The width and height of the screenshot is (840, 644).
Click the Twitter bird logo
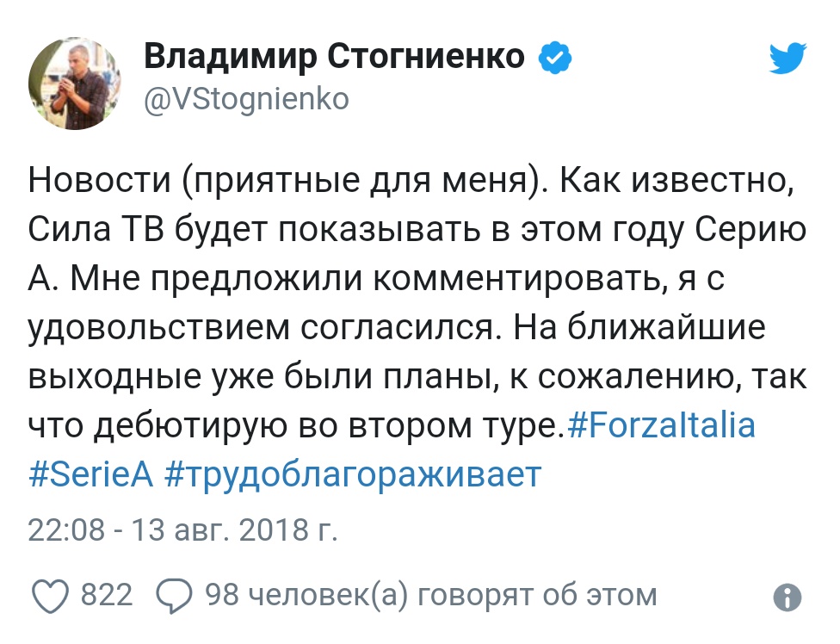click(788, 58)
